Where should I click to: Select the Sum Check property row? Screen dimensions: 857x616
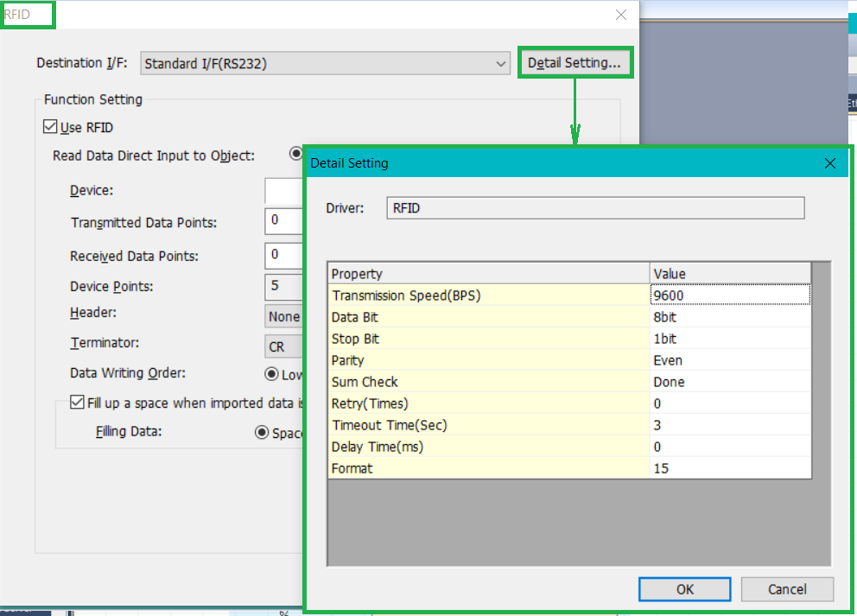tap(489, 382)
